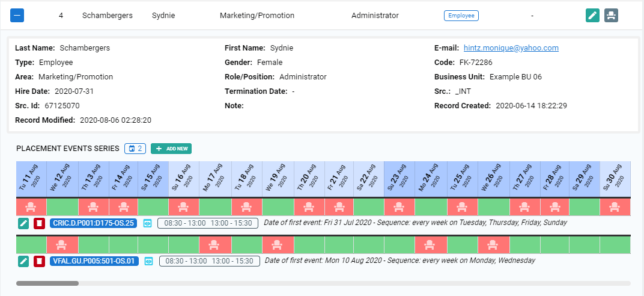644x296 pixels.
Task: Select Su 23 Aug date header
Action: tap(399, 179)
